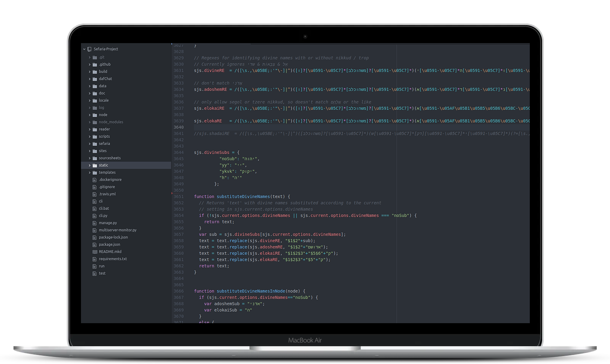The image size is (610, 364).
Task: Select the cli.bat file
Action: [x=104, y=209]
